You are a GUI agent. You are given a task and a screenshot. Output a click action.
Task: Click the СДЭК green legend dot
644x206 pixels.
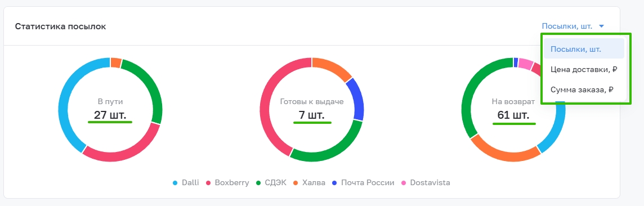pyautogui.click(x=258, y=183)
